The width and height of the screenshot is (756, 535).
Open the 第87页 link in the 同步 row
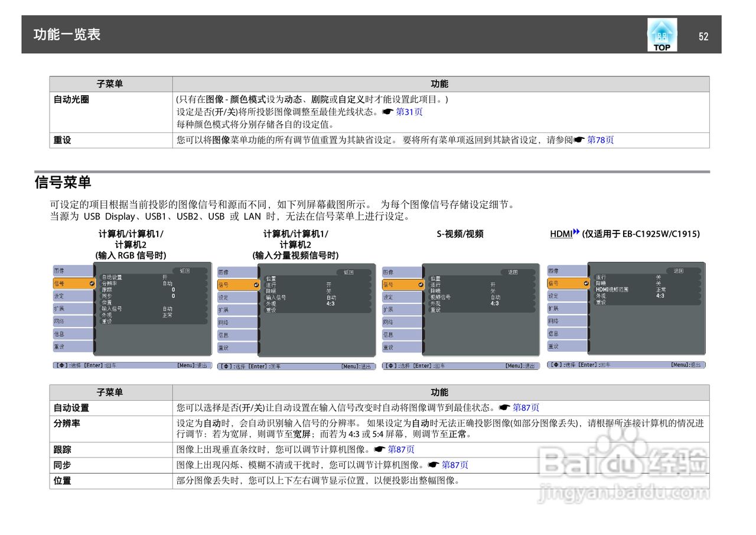point(454,466)
